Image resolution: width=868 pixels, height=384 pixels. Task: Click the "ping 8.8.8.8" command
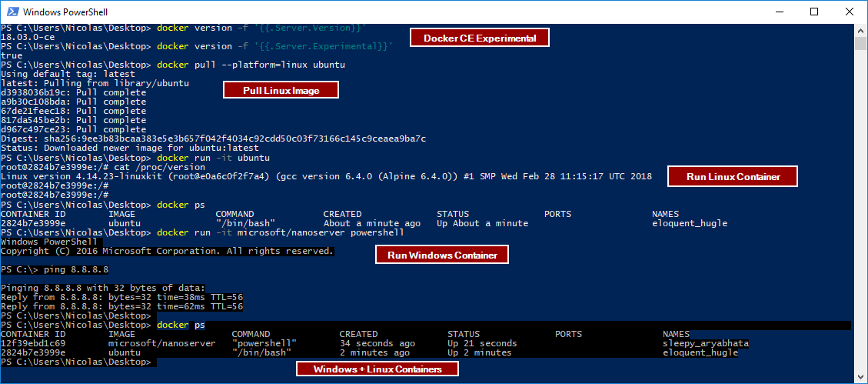[x=76, y=270]
